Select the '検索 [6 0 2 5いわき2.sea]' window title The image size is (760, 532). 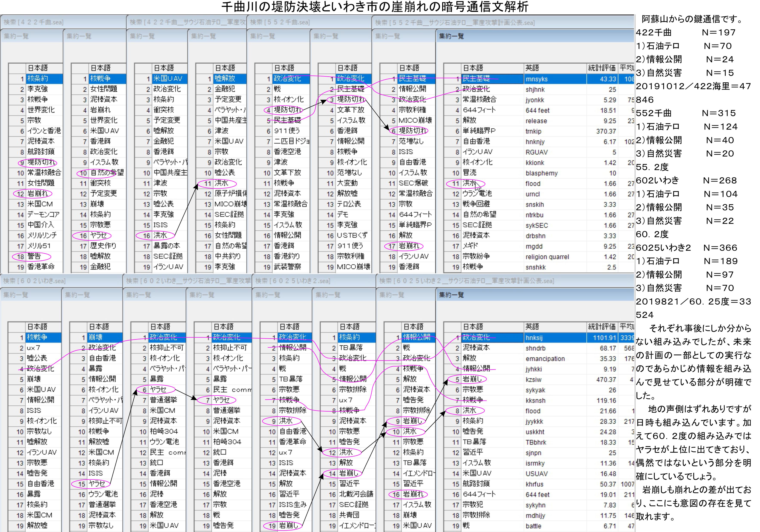293,281
